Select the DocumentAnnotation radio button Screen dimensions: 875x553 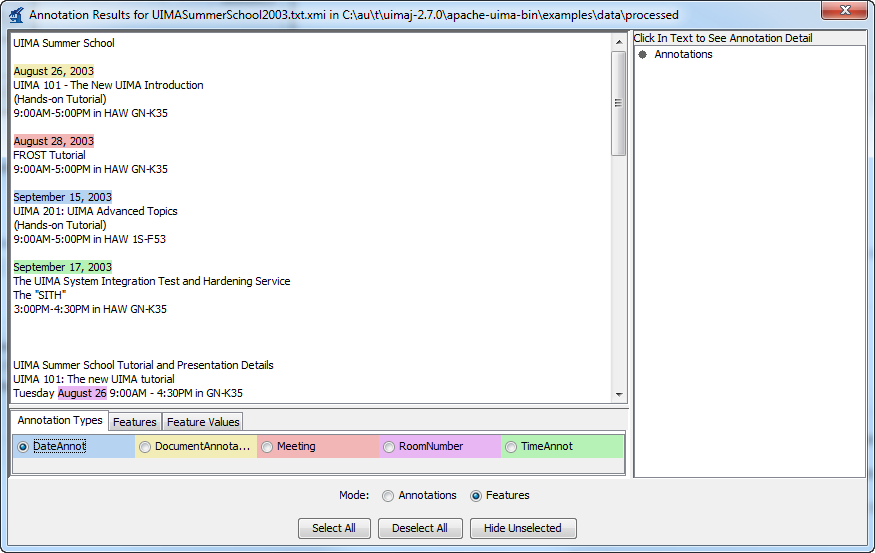tap(145, 447)
